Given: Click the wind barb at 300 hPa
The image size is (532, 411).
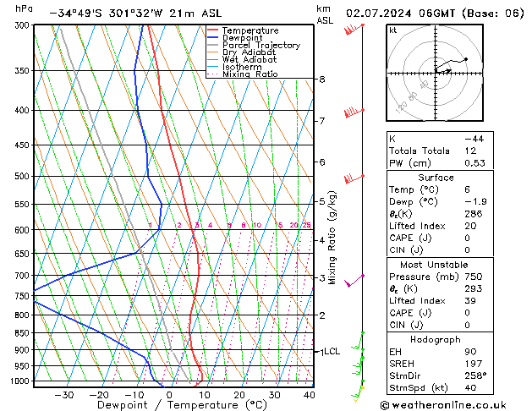Looking at the screenshot, I should pyautogui.click(x=352, y=31).
